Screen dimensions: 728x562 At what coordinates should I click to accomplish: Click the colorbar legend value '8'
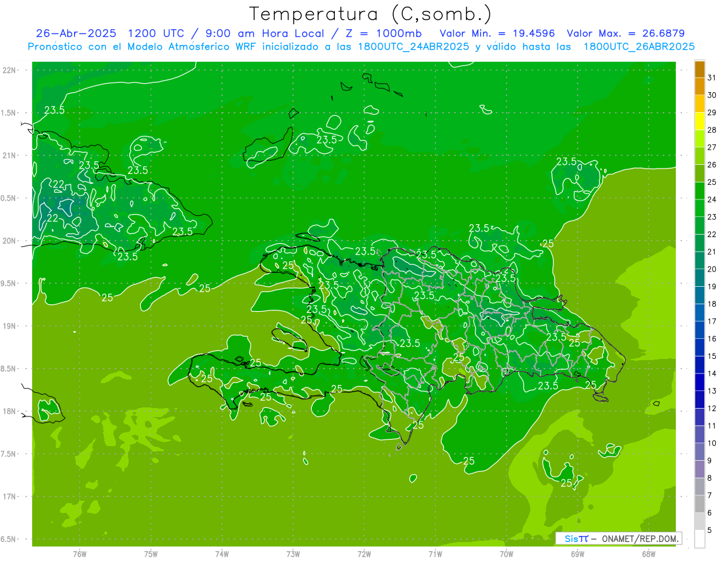(x=710, y=478)
